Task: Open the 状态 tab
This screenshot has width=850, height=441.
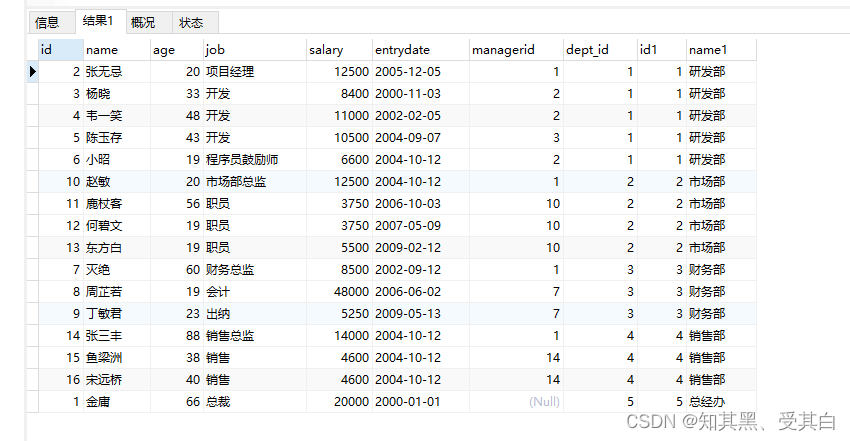Action: coord(195,23)
